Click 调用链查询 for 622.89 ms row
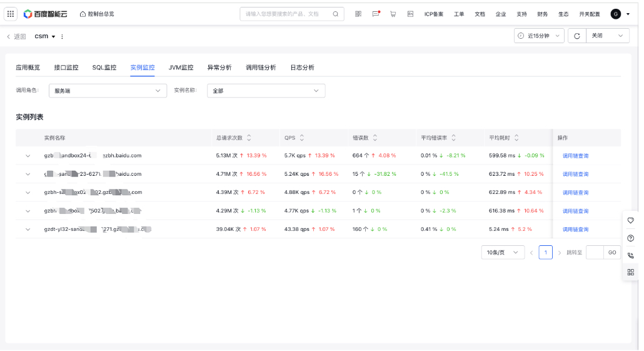The height and width of the screenshot is (351, 644). pyautogui.click(x=575, y=192)
